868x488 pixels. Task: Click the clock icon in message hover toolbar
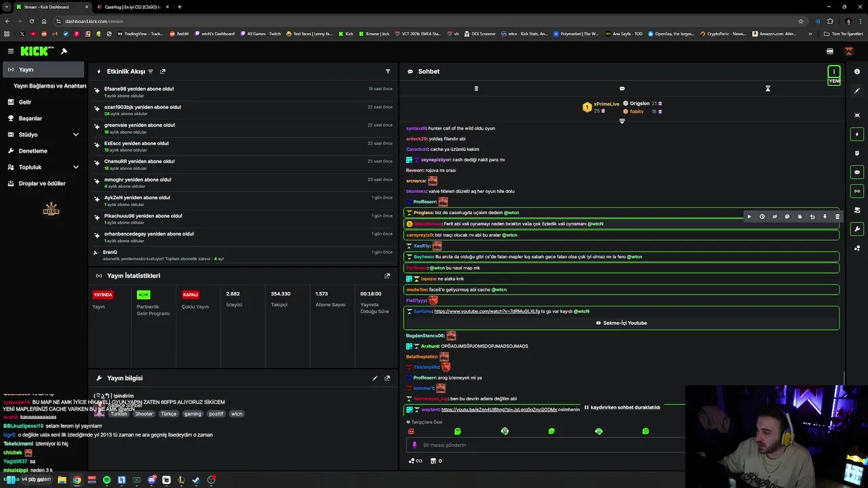click(x=762, y=217)
